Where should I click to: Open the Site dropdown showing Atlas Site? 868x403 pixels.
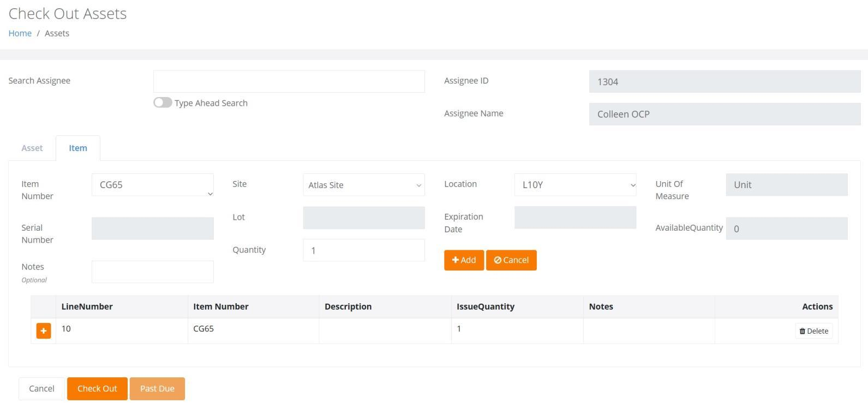[364, 185]
